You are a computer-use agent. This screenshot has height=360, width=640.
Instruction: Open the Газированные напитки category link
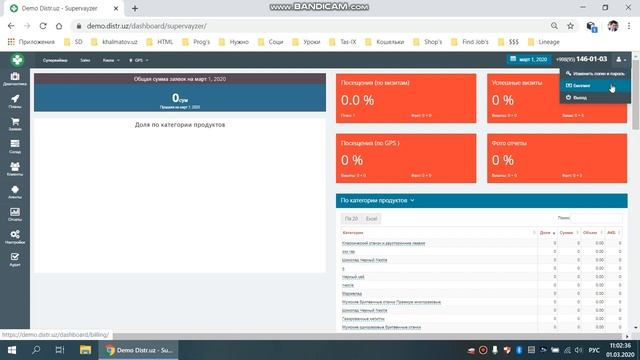[363, 319]
